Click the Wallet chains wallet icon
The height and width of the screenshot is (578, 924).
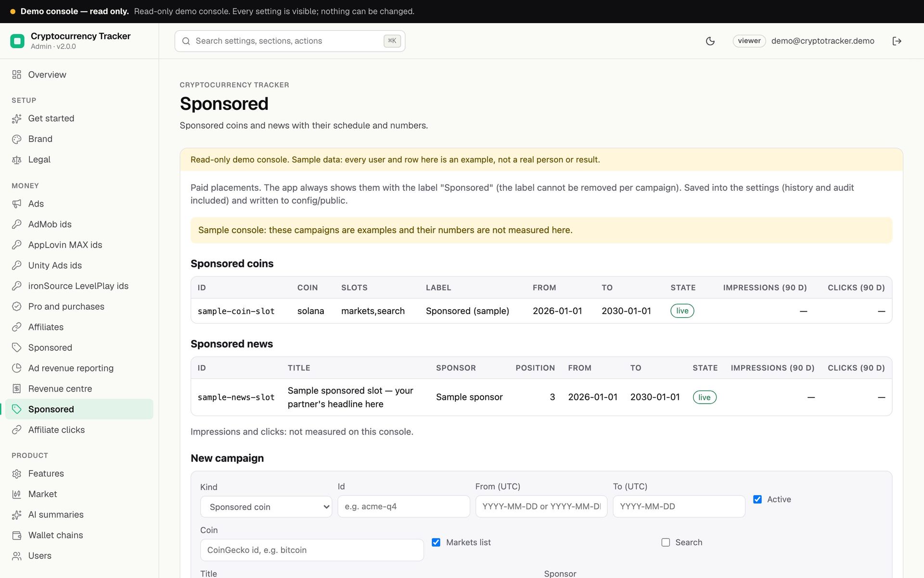coord(17,535)
